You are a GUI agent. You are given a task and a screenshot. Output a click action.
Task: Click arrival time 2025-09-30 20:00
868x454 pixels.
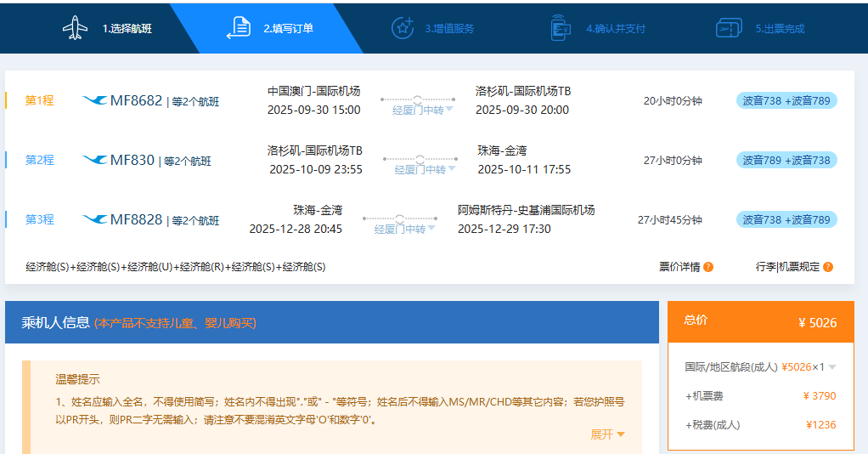522,110
